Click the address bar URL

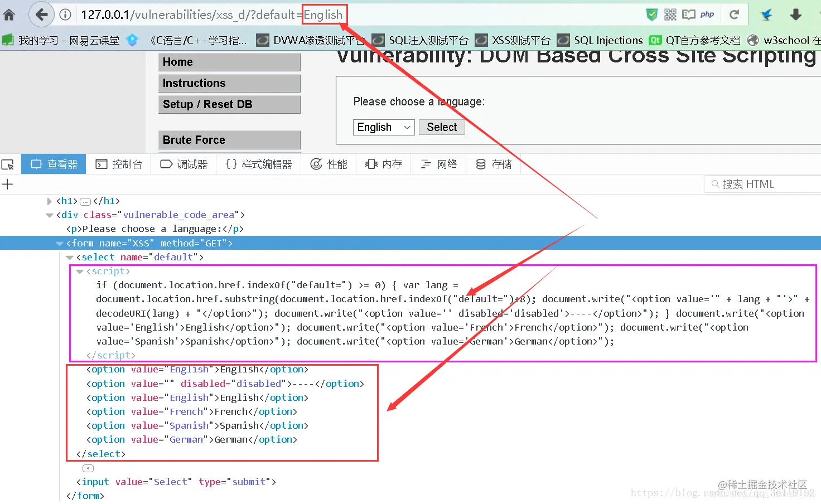click(x=212, y=15)
